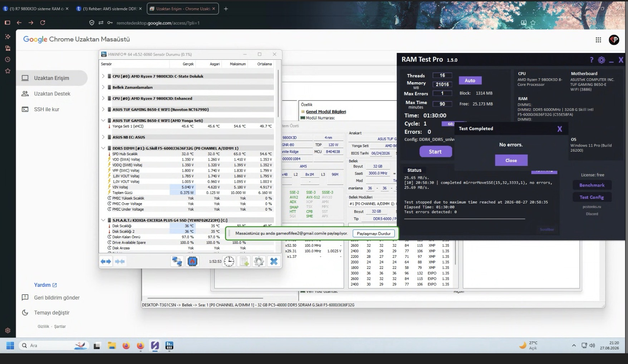
Task: Open the Windows Start menu
Action: pos(10,345)
